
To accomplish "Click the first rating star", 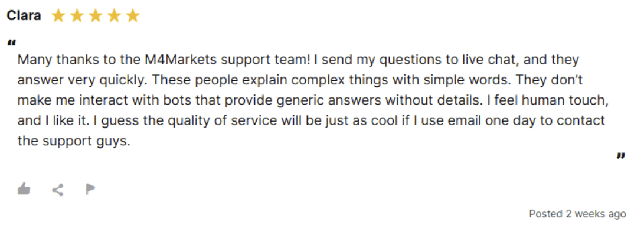I will pos(58,16).
